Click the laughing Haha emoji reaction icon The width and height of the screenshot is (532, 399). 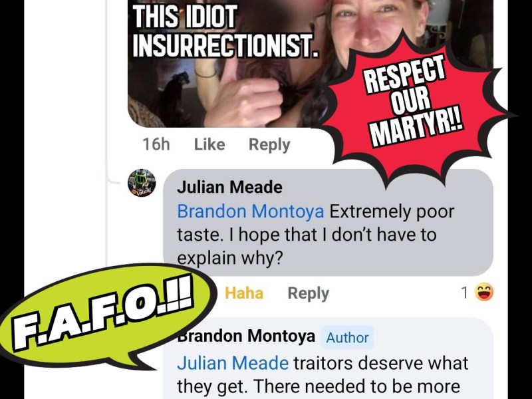484,293
